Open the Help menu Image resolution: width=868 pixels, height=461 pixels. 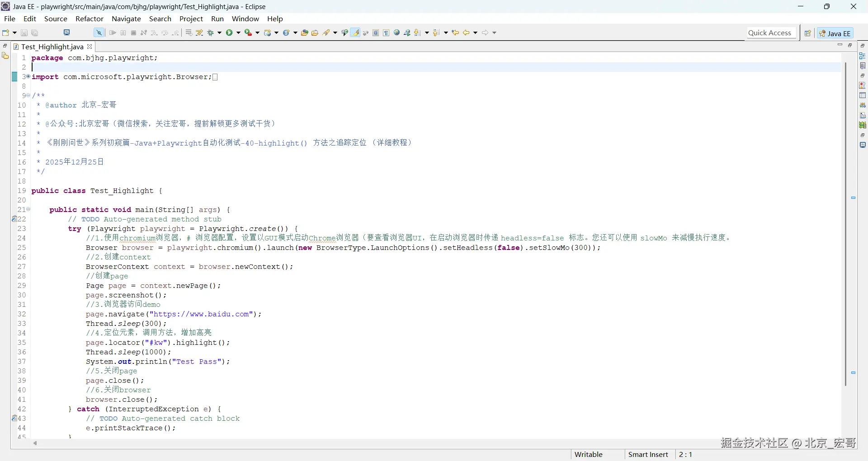[x=275, y=19]
